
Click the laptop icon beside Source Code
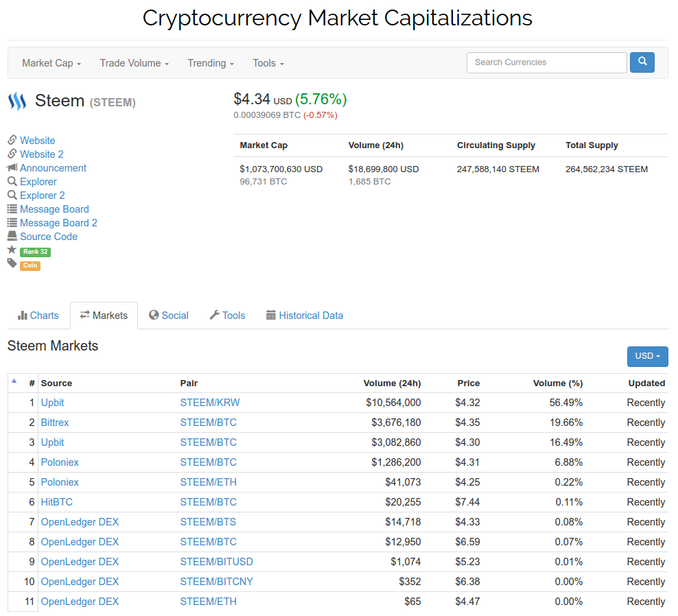12,236
